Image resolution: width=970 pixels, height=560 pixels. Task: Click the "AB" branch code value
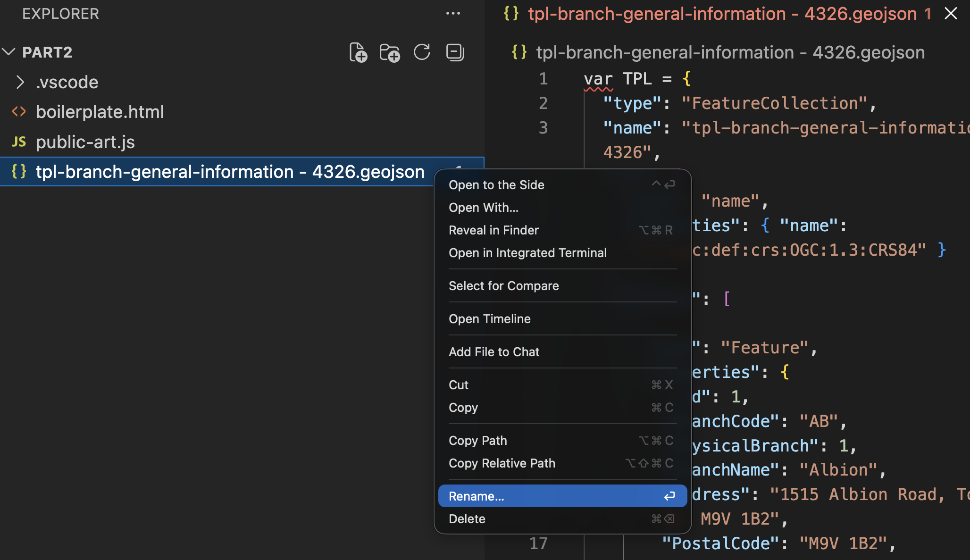819,421
